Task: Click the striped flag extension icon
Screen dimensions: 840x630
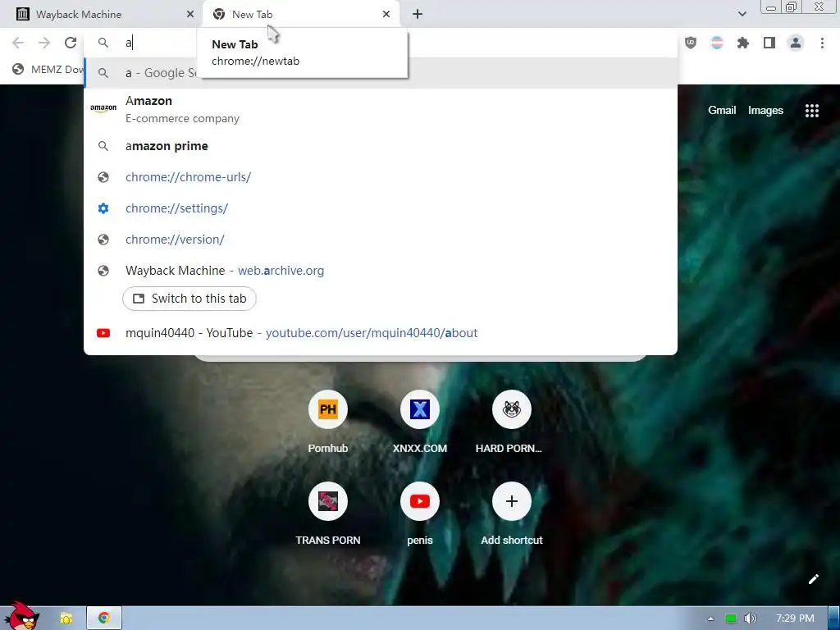Action: click(x=717, y=43)
